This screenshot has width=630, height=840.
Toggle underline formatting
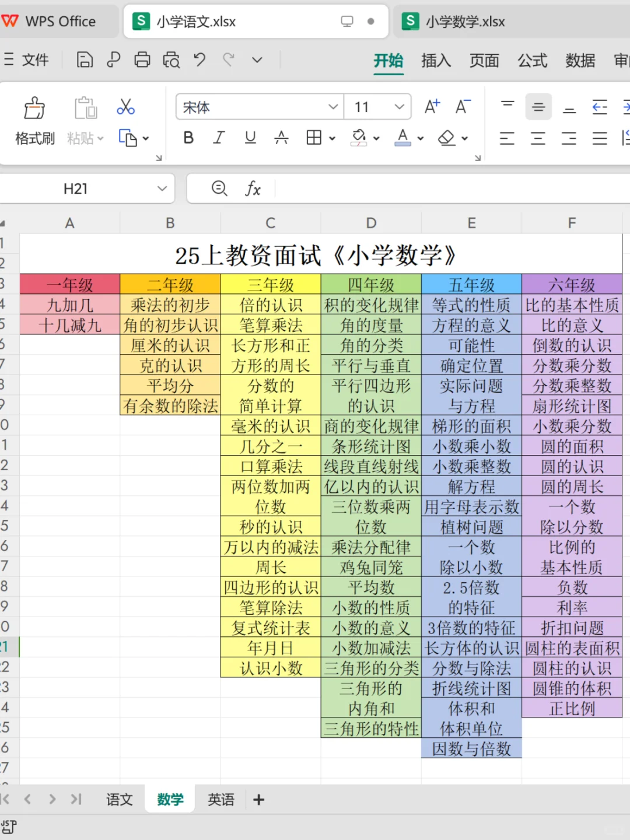[250, 138]
